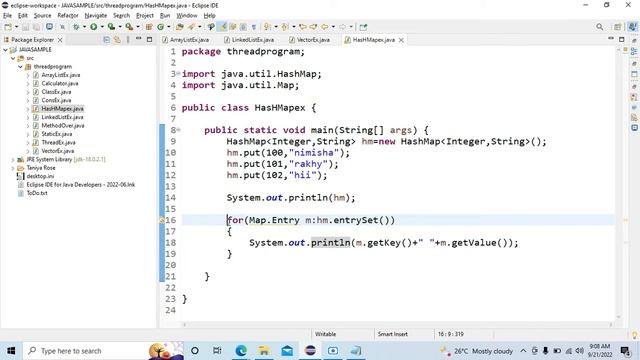This screenshot has width=640, height=360.
Task: Open the Debug configurations dropdown arrow
Action: click(84, 27)
